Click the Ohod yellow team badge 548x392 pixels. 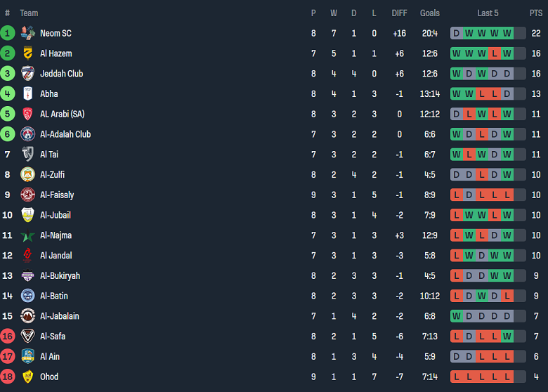click(x=27, y=377)
